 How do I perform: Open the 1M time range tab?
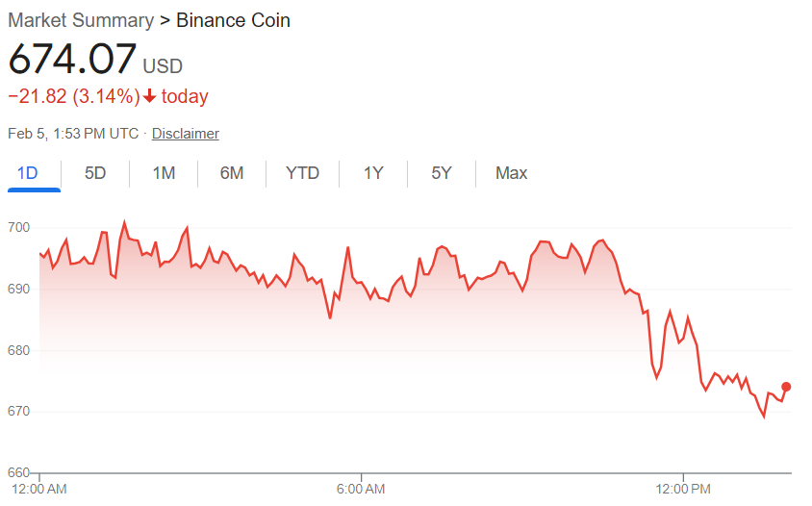point(164,173)
